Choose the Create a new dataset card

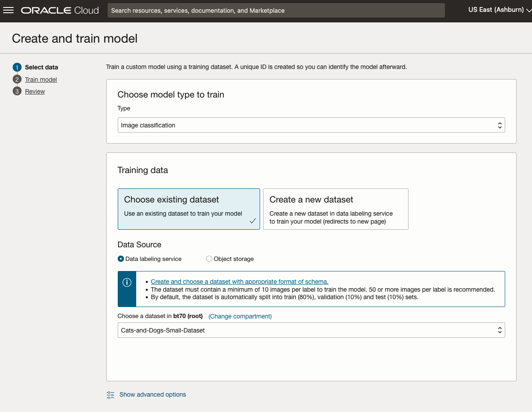(336, 209)
